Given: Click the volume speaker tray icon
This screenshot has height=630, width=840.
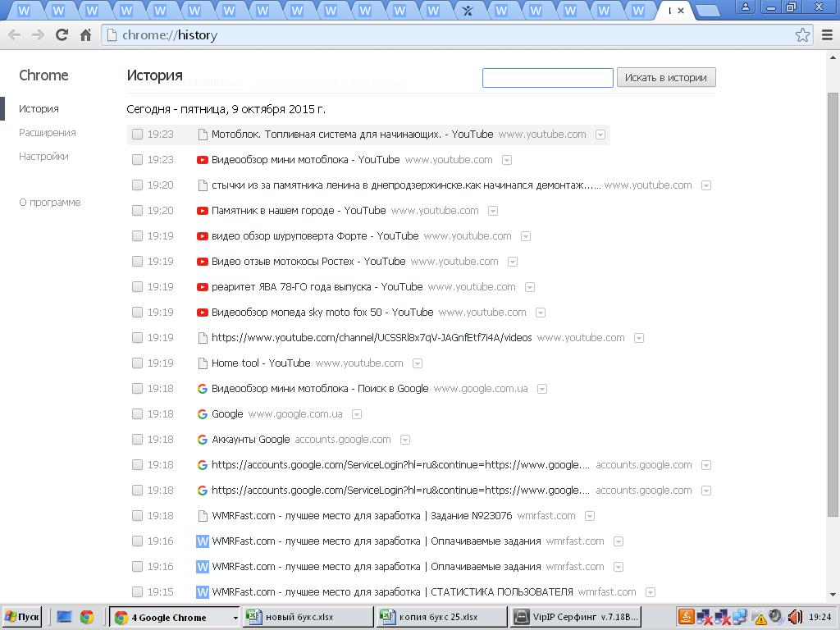Looking at the screenshot, I should [x=794, y=617].
